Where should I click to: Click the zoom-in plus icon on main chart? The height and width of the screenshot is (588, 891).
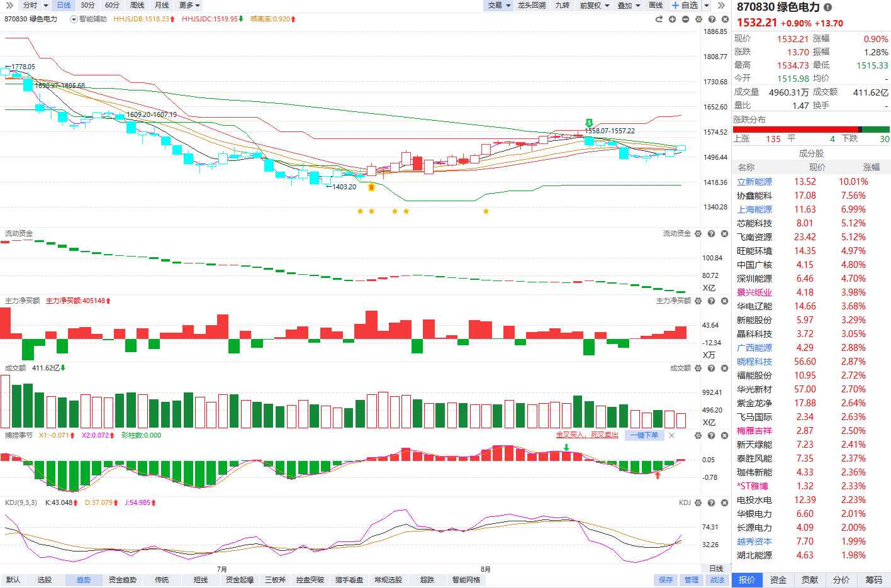pyautogui.click(x=672, y=19)
